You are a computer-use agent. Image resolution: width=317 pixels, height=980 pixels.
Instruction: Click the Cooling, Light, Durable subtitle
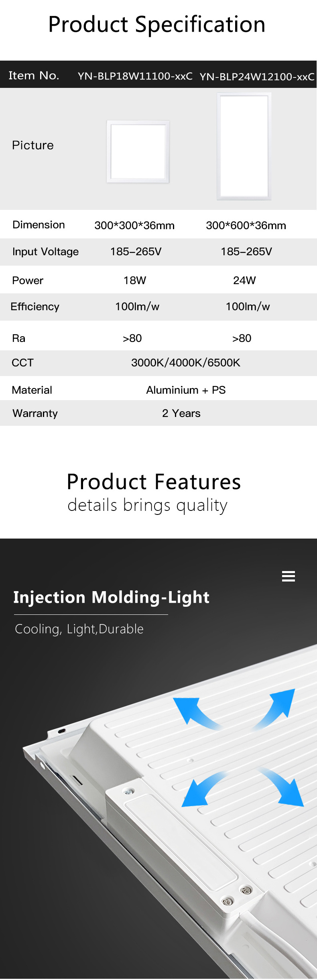click(79, 629)
